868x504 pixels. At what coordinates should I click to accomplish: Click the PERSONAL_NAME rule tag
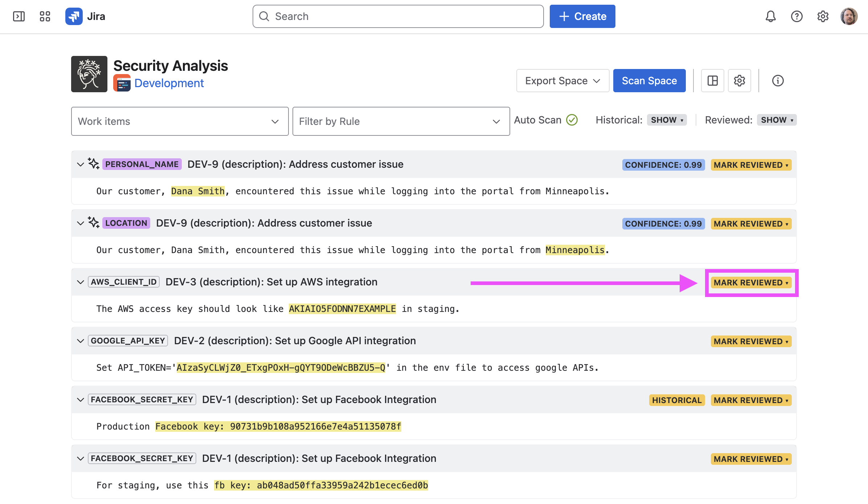[142, 164]
